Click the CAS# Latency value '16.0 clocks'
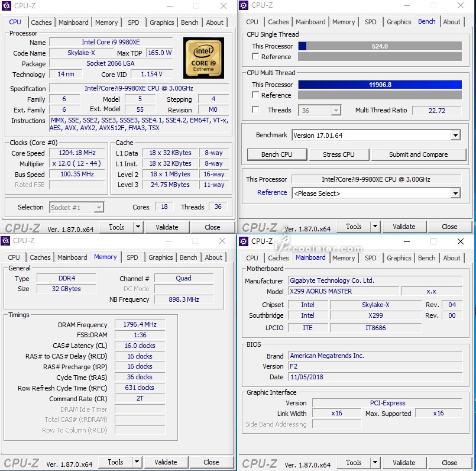This screenshot has width=476, height=471. pos(140,346)
